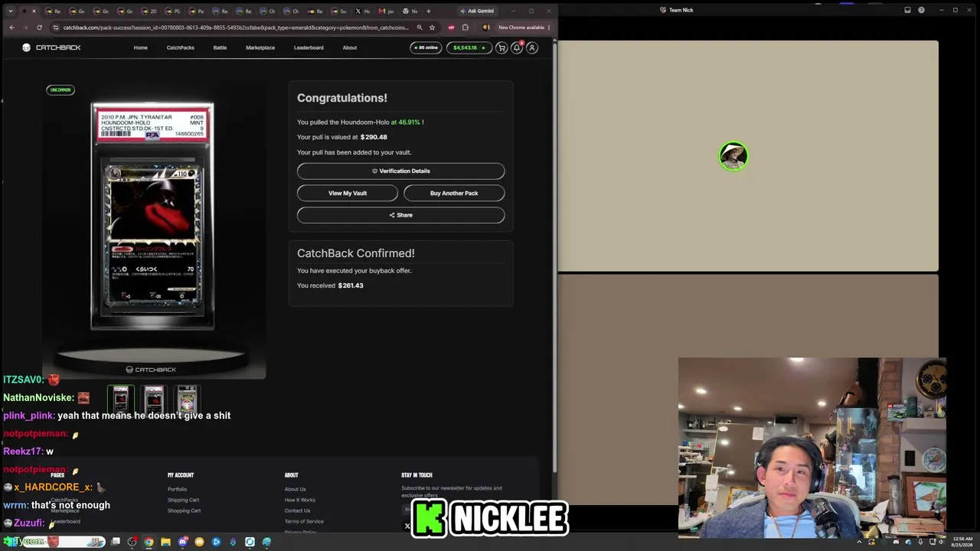This screenshot has height=551, width=980.
Task: Select the third card thumbnail under the slab
Action: pyautogui.click(x=188, y=399)
